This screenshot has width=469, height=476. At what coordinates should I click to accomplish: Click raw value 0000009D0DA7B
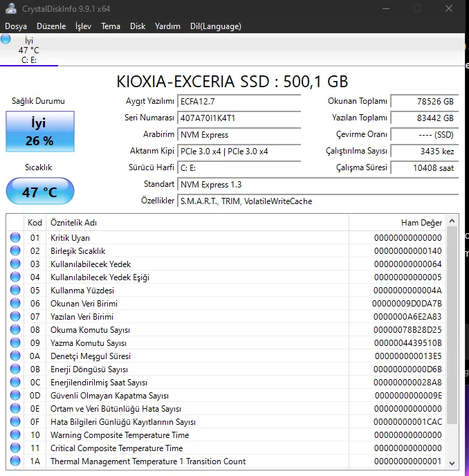click(407, 303)
